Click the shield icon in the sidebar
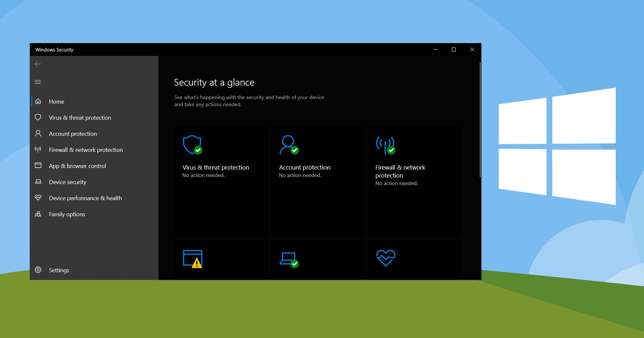The height and width of the screenshot is (338, 644). click(38, 117)
